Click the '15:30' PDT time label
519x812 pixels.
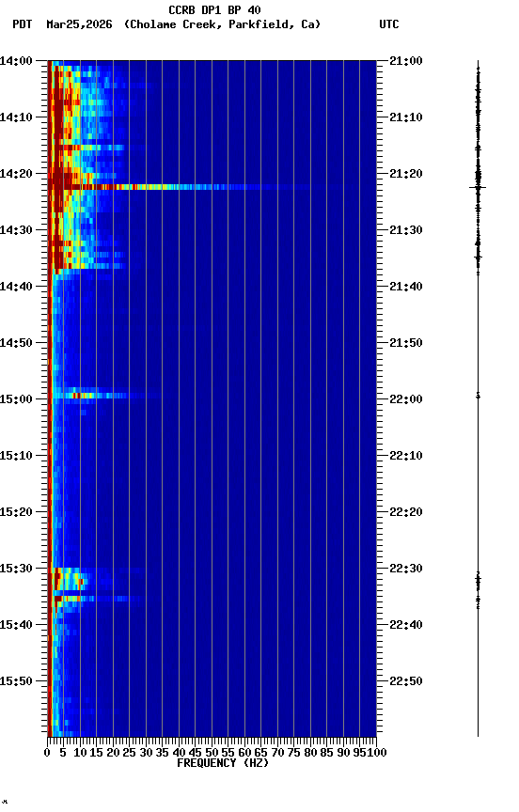tap(16, 569)
